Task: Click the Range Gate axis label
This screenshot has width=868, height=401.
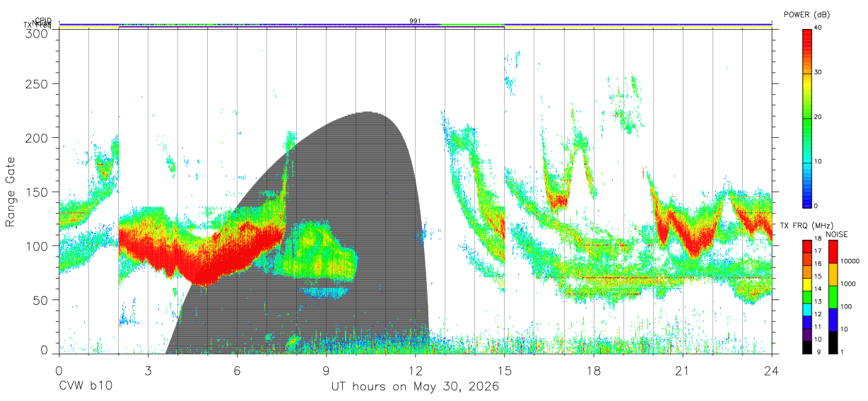Action: click(11, 192)
